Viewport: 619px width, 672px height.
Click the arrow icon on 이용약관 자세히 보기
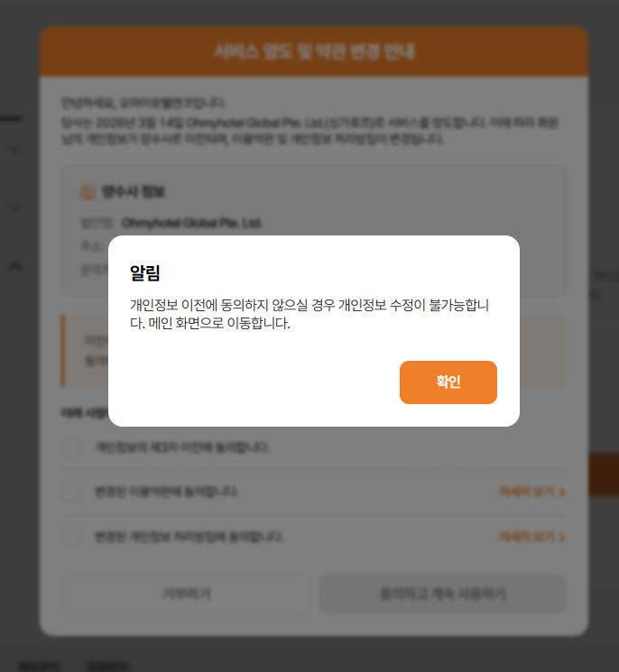click(562, 492)
